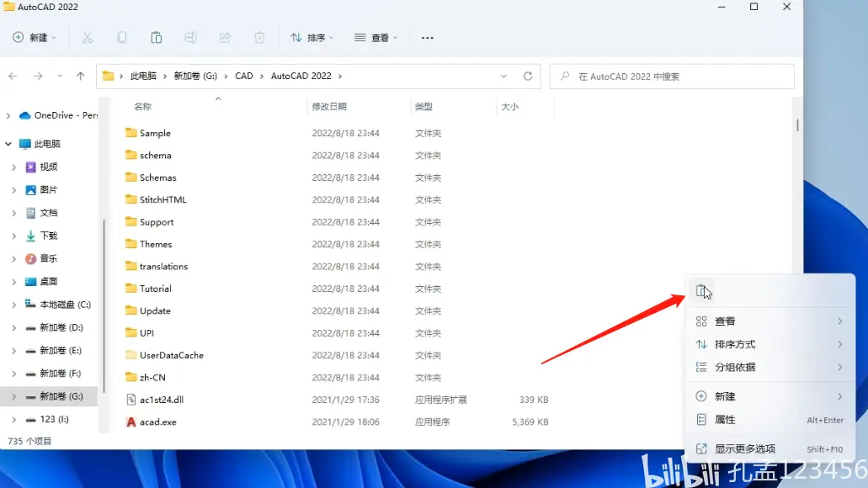Select the UPI folder row
This screenshot has height=488, width=868.
click(338, 333)
